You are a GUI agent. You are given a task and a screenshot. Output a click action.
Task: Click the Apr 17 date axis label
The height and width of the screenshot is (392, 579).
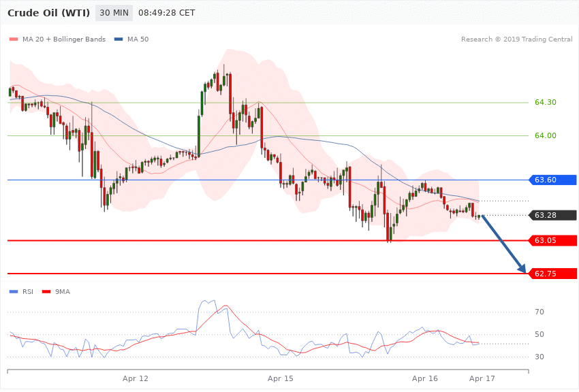(482, 378)
